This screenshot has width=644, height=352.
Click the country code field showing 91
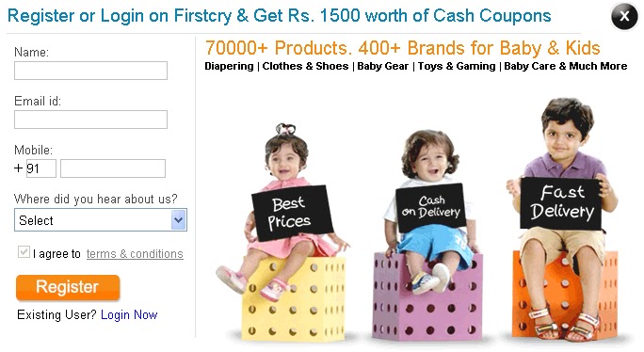pos(41,168)
